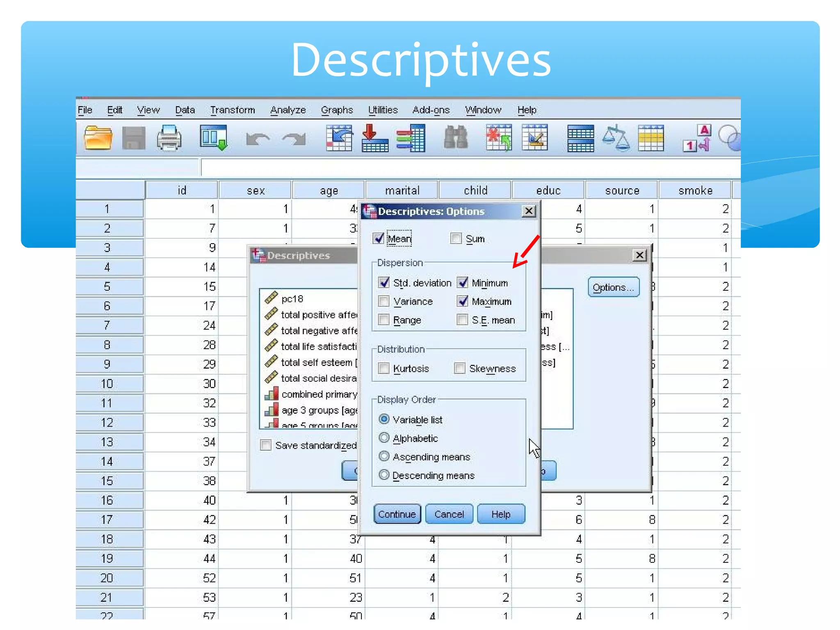Select row 19 header
840x630 pixels.
click(x=110, y=559)
